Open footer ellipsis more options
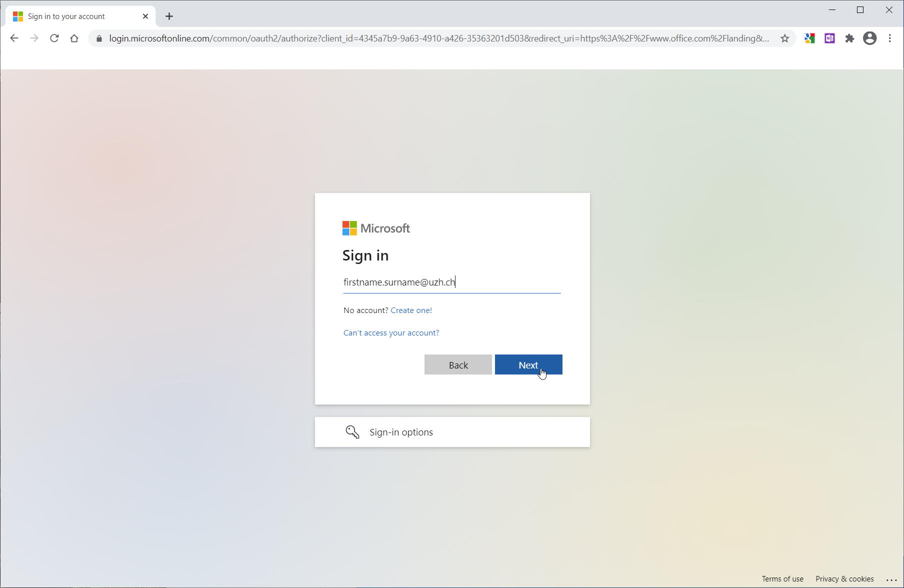This screenshot has height=588, width=904. 891,579
